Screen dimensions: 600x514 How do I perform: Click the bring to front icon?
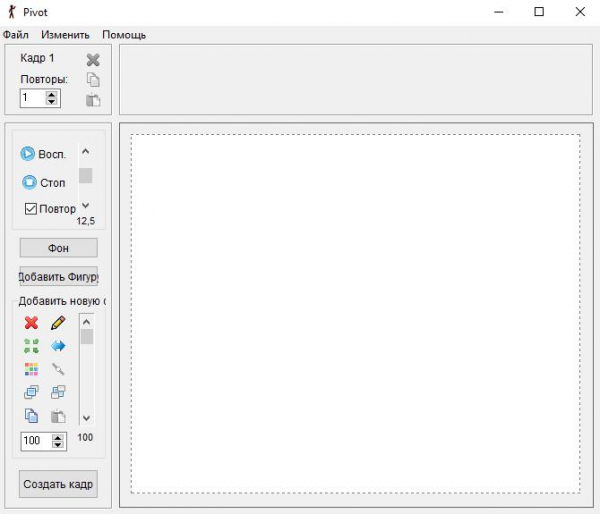point(31,392)
